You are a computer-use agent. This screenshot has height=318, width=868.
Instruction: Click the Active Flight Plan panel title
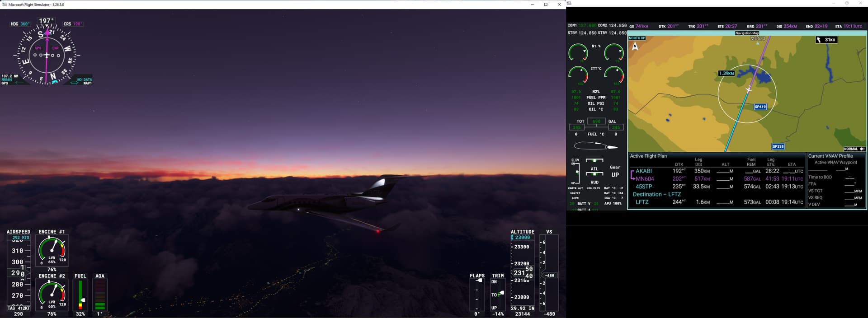(x=648, y=156)
